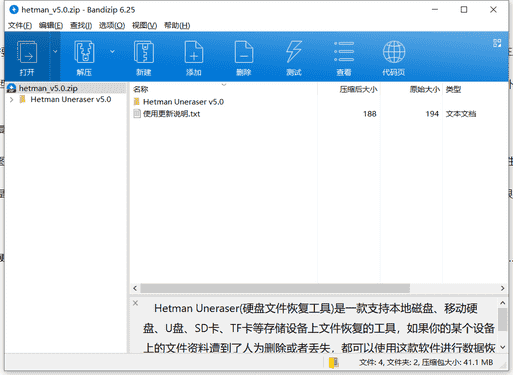
Task: Click the zip icon beside hetman_v5.0.zip in the tree
Action: [x=12, y=88]
